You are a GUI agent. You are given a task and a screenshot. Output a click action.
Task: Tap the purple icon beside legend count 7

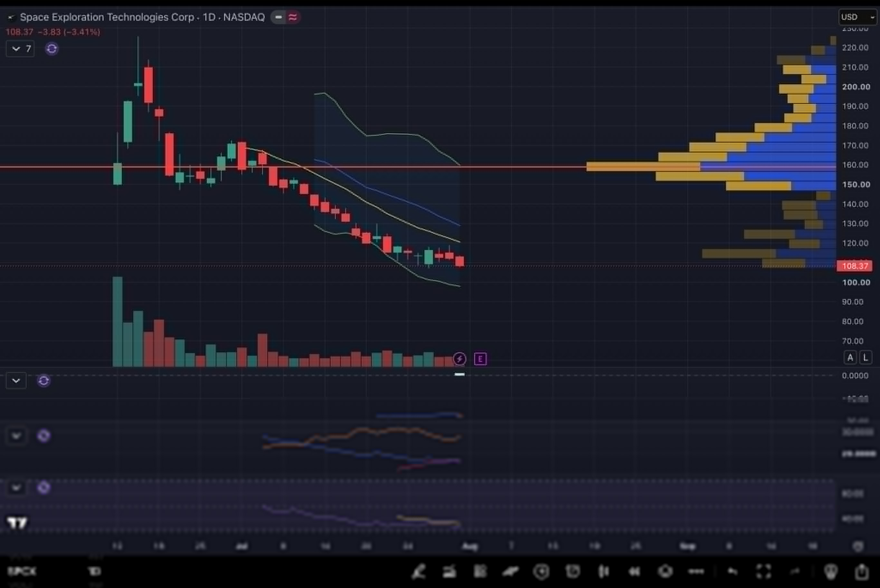(x=52, y=49)
